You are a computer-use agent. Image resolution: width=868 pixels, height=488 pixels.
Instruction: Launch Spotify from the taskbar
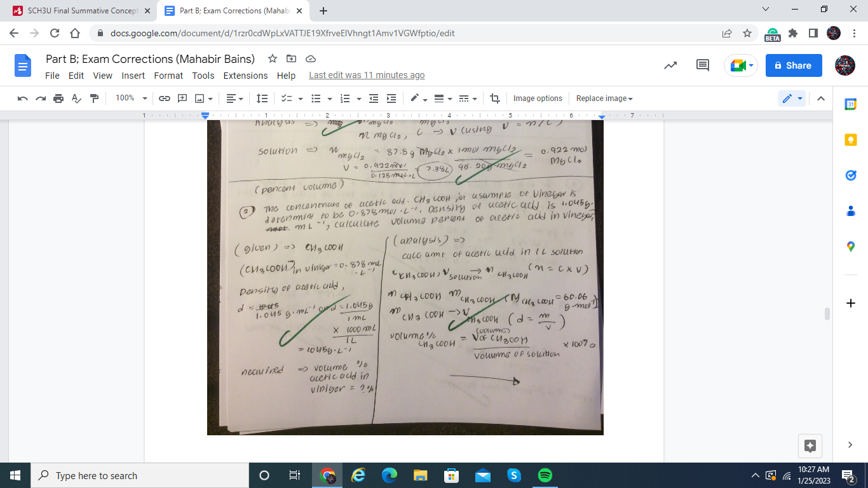545,475
